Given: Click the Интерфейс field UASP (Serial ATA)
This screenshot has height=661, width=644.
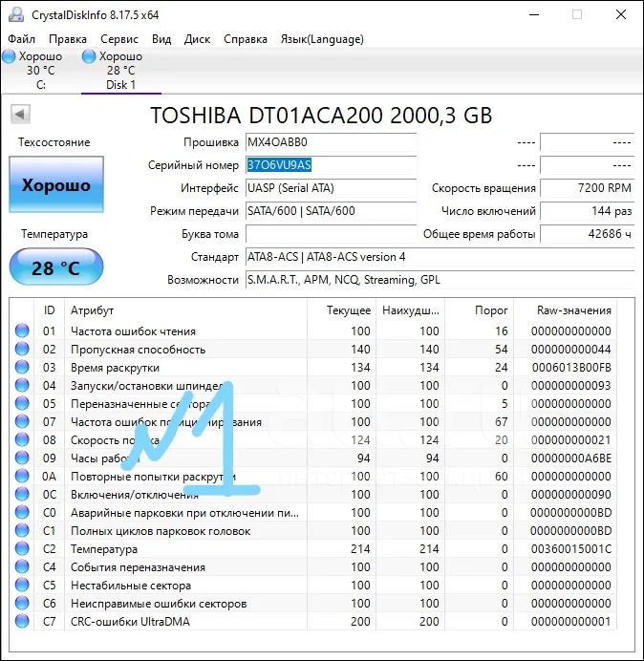Looking at the screenshot, I should (x=331, y=187).
